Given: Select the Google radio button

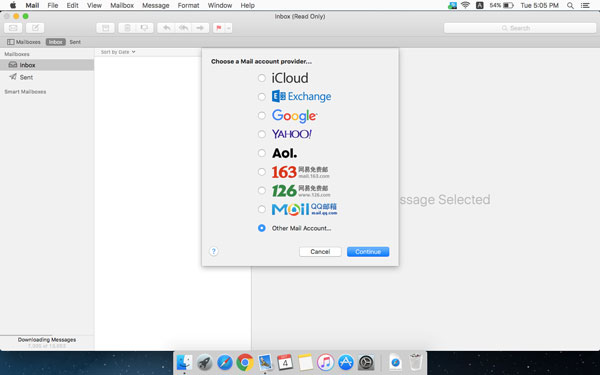Looking at the screenshot, I should (x=262, y=116).
